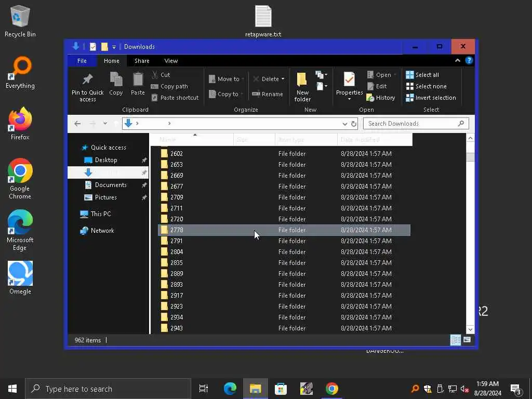The width and height of the screenshot is (532, 399).
Task: Open Quick access in navigation pane
Action: click(x=104, y=147)
